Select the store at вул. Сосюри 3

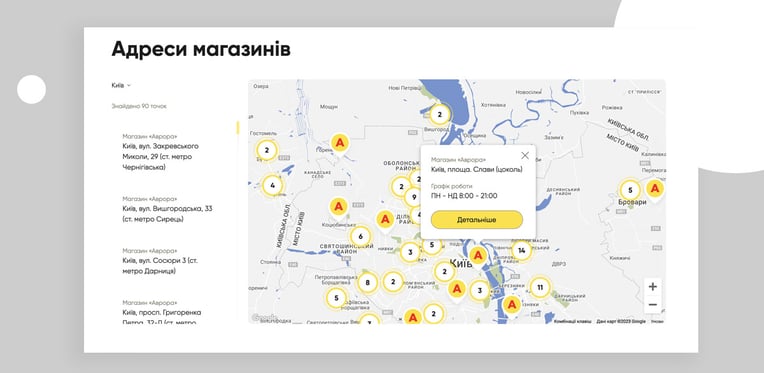coord(160,261)
